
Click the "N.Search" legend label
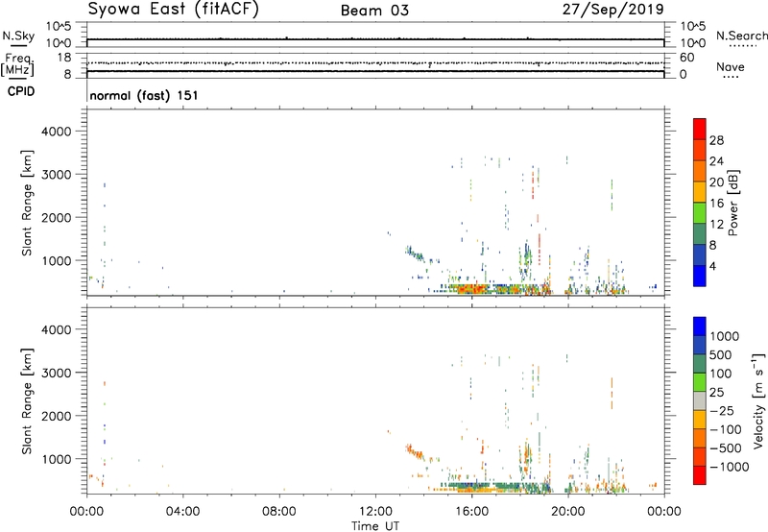click(742, 36)
